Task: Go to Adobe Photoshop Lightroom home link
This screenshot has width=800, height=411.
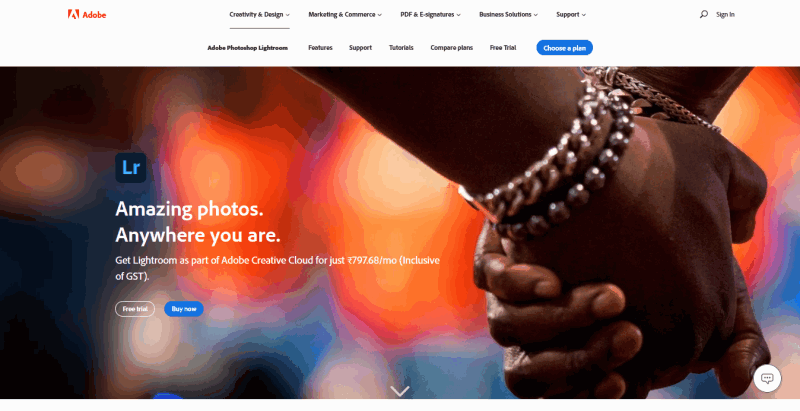Action: (x=247, y=48)
